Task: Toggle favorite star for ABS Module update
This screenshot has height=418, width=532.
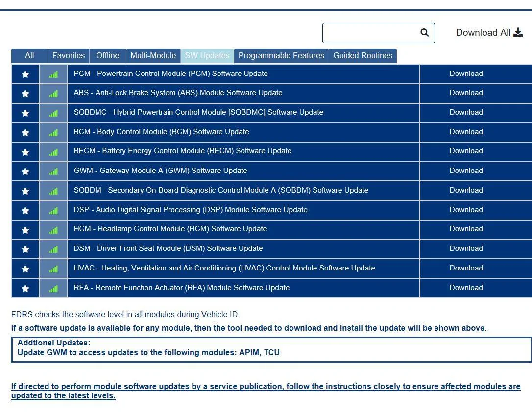Action: (25, 94)
